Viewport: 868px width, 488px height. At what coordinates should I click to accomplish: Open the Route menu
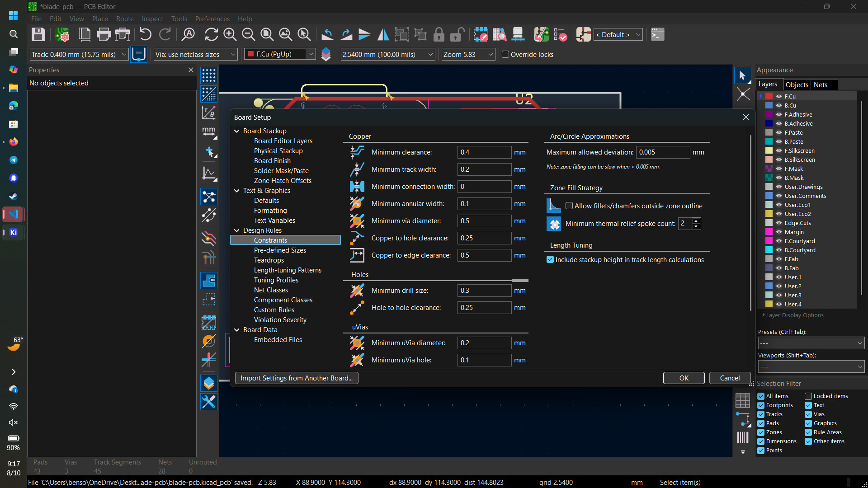125,19
